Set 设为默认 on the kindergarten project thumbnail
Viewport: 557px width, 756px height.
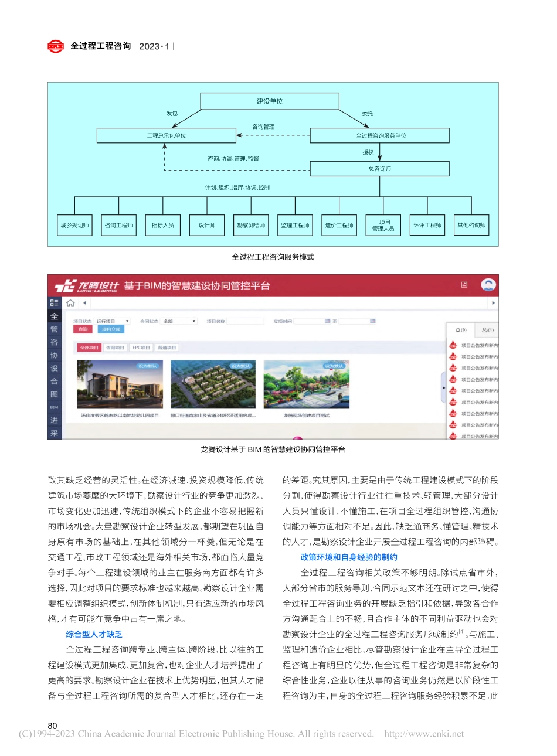tap(147, 365)
